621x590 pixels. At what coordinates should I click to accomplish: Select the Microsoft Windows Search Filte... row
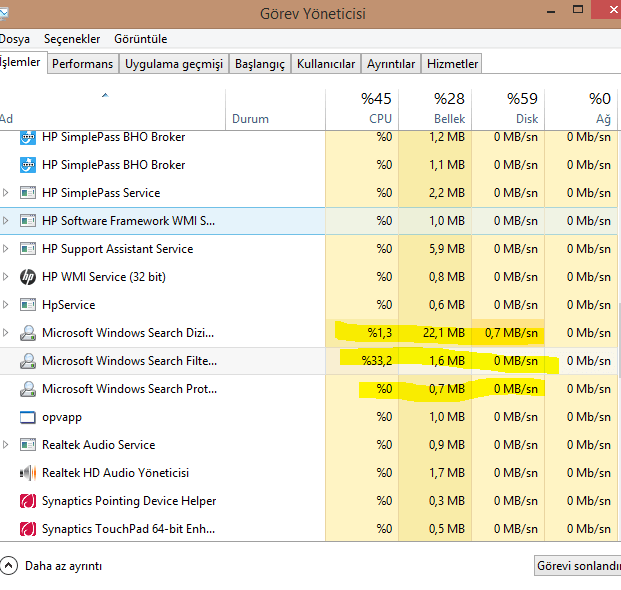point(309,361)
